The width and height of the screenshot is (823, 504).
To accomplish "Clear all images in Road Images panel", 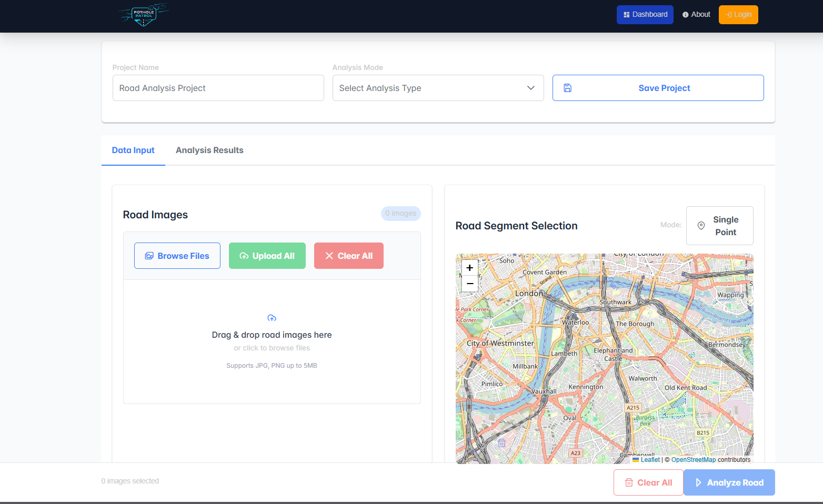I will (349, 256).
